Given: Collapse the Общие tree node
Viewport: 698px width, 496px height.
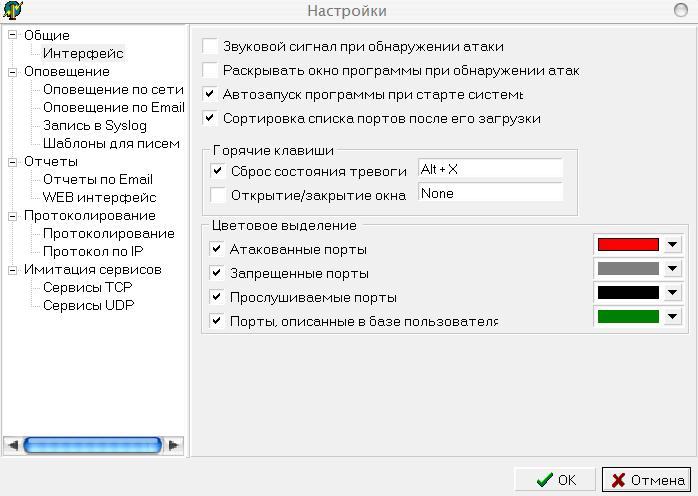Looking at the screenshot, I should [x=12, y=35].
